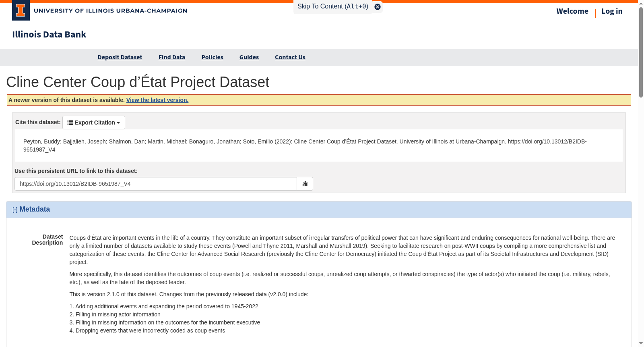
Task: Navigate to Guides
Action: coord(249,57)
